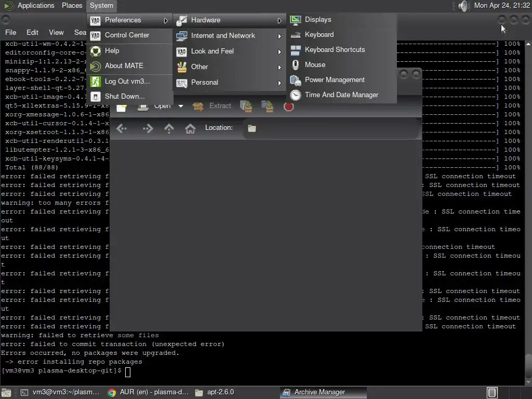The image size is (532, 399).
Task: Add files to archive icon
Action: tap(246, 107)
